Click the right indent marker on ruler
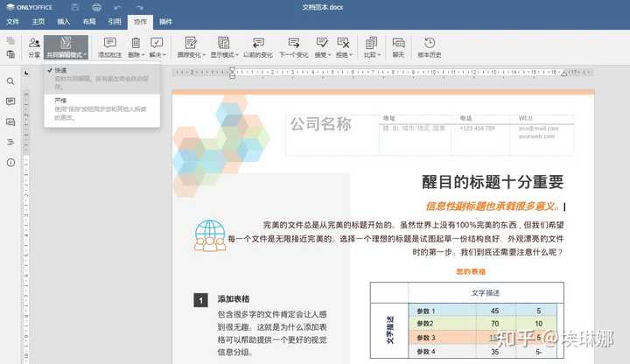 (x=564, y=73)
